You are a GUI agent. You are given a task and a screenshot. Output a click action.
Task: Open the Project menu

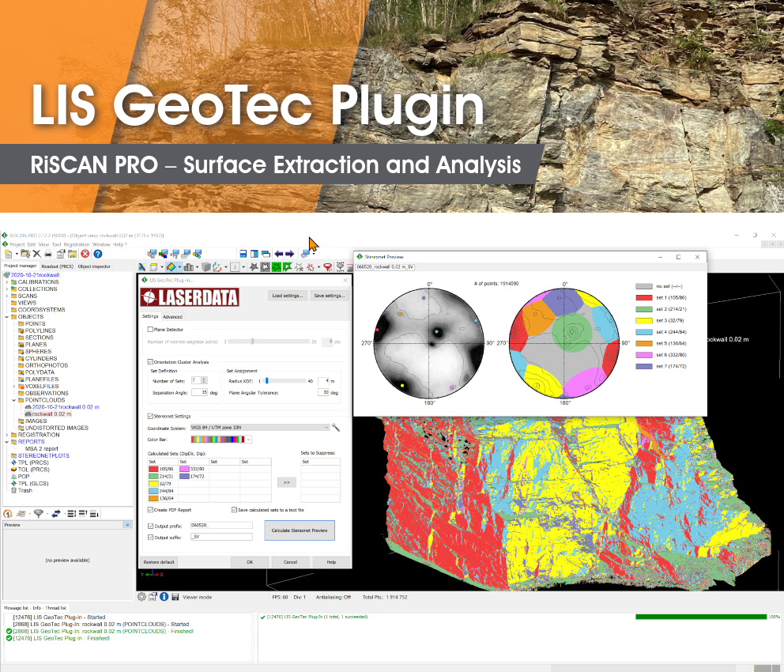click(x=17, y=244)
